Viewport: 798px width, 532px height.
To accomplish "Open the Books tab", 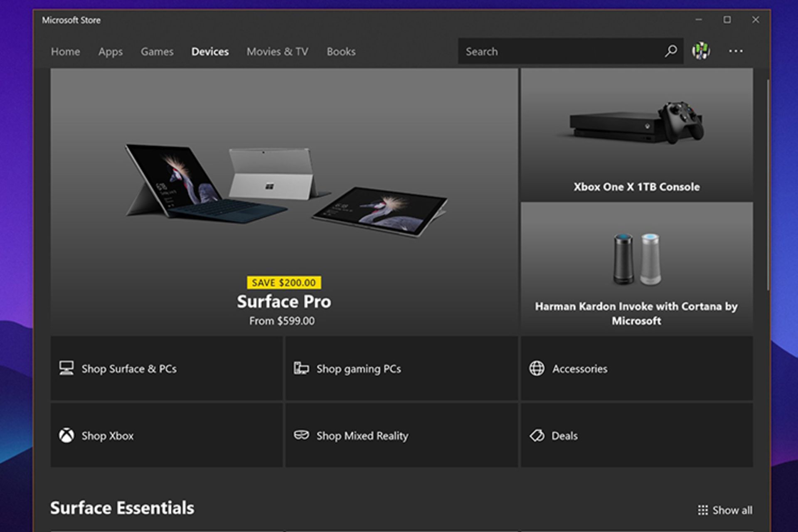I will 341,52.
